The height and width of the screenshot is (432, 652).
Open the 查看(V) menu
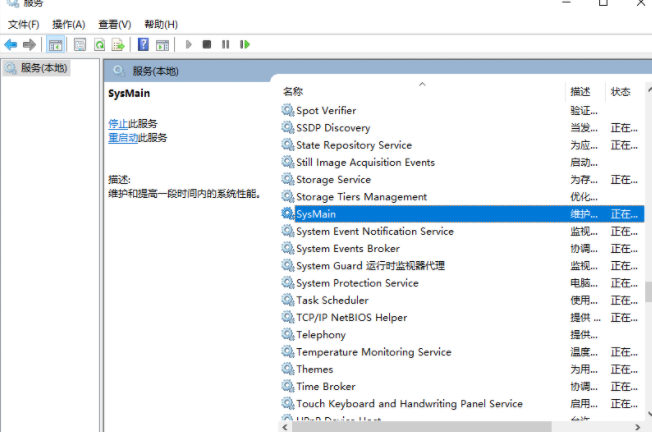(x=114, y=24)
